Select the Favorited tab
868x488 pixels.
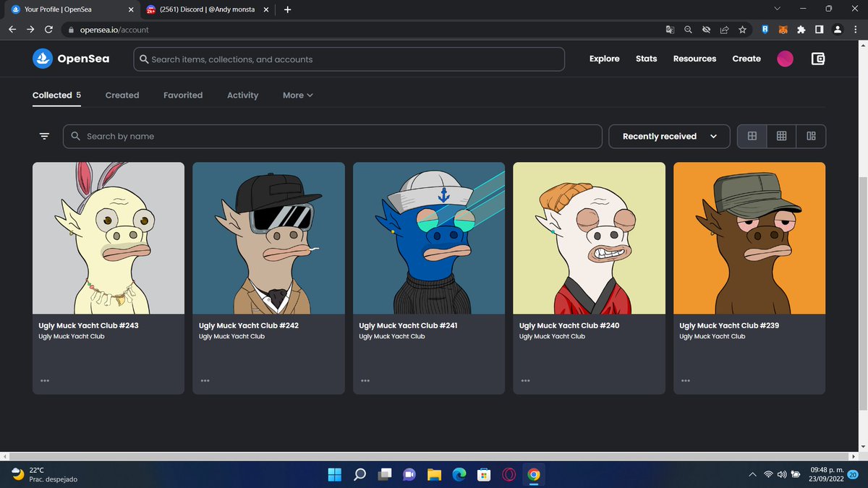coord(183,95)
